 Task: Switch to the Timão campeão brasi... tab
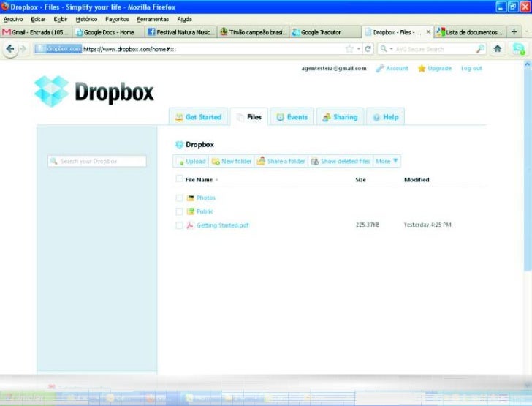(x=253, y=32)
